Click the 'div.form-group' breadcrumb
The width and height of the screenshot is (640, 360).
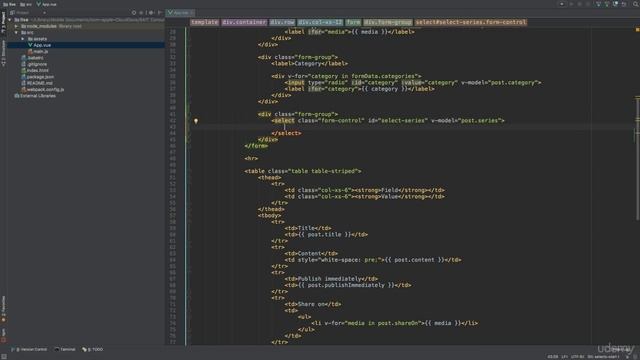click(388, 22)
